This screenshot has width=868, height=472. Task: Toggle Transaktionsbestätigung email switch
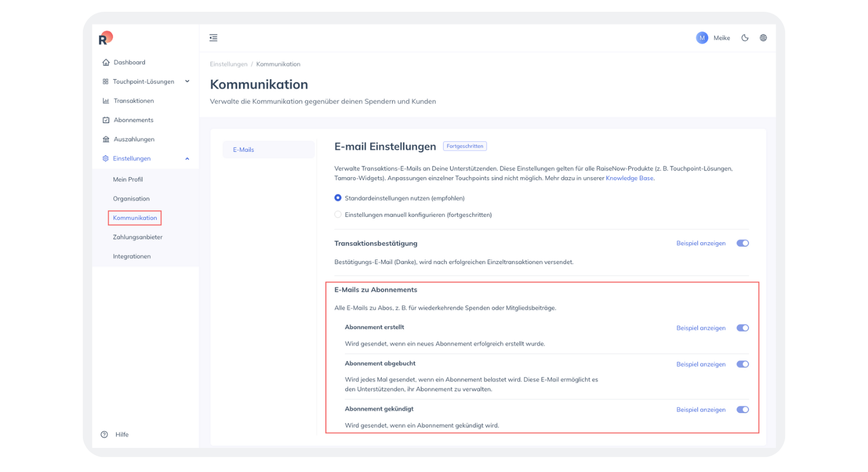(x=743, y=243)
